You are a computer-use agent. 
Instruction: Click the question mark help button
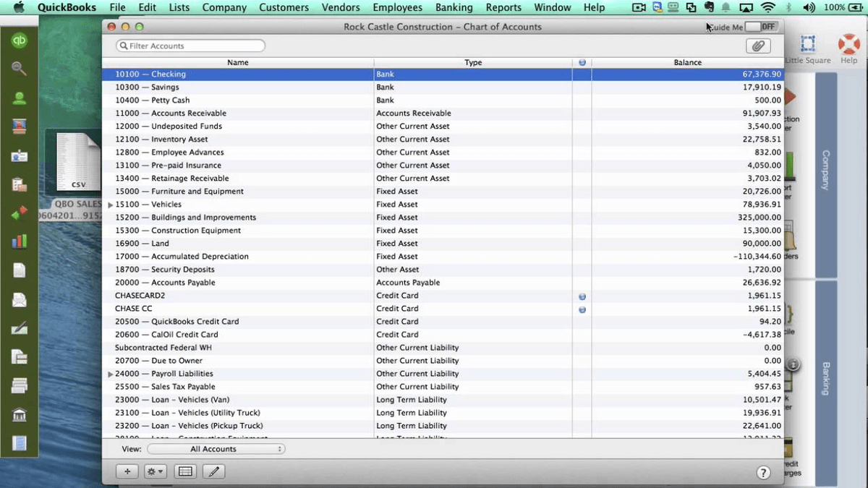[763, 472]
